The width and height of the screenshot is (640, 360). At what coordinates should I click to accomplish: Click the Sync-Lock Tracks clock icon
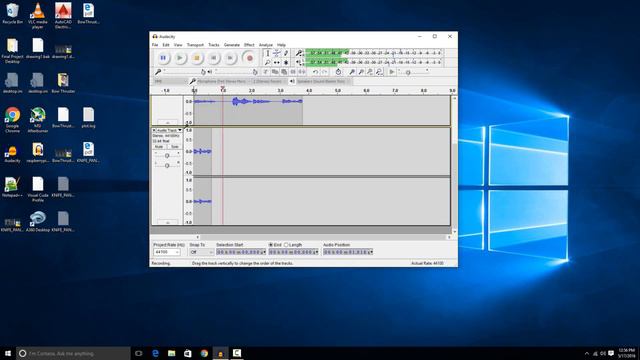point(338,72)
